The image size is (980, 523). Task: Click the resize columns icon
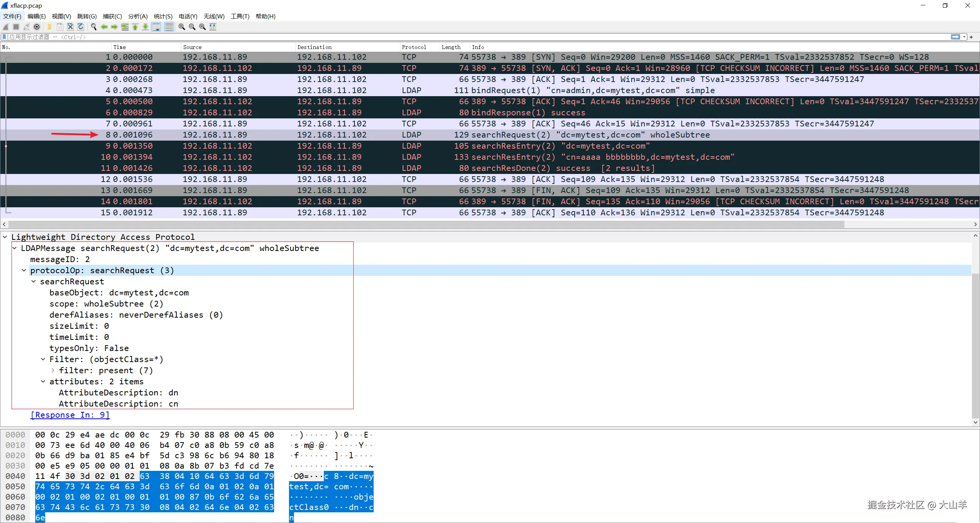pos(213,27)
